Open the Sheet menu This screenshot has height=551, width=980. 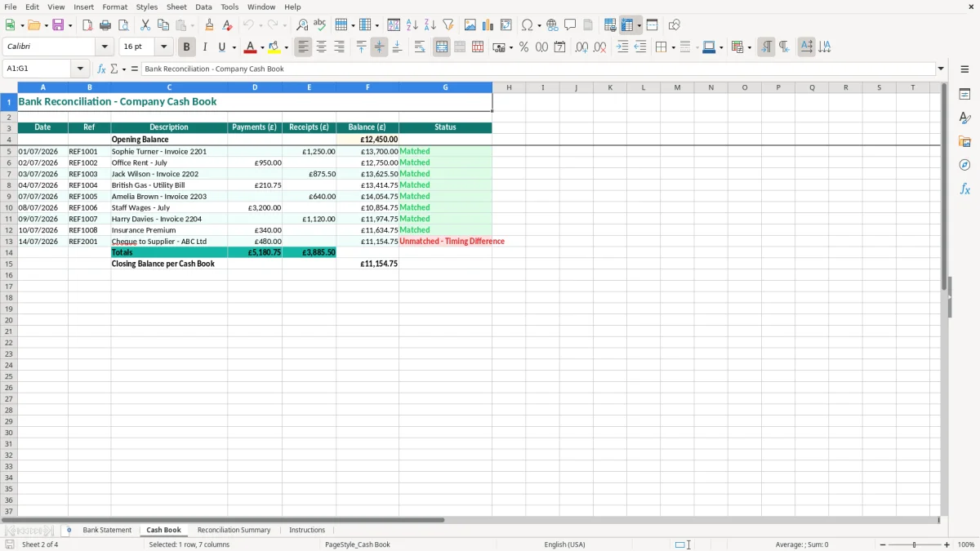pos(176,7)
